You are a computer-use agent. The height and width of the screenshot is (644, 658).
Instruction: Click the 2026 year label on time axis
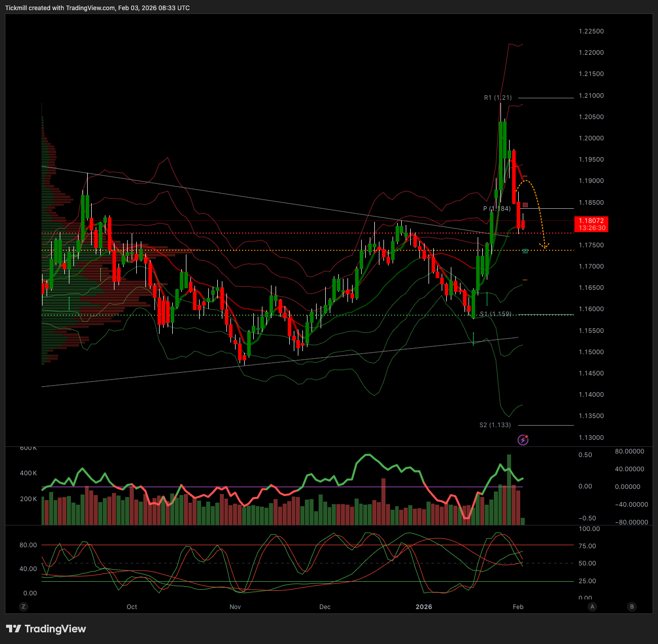pos(423,607)
